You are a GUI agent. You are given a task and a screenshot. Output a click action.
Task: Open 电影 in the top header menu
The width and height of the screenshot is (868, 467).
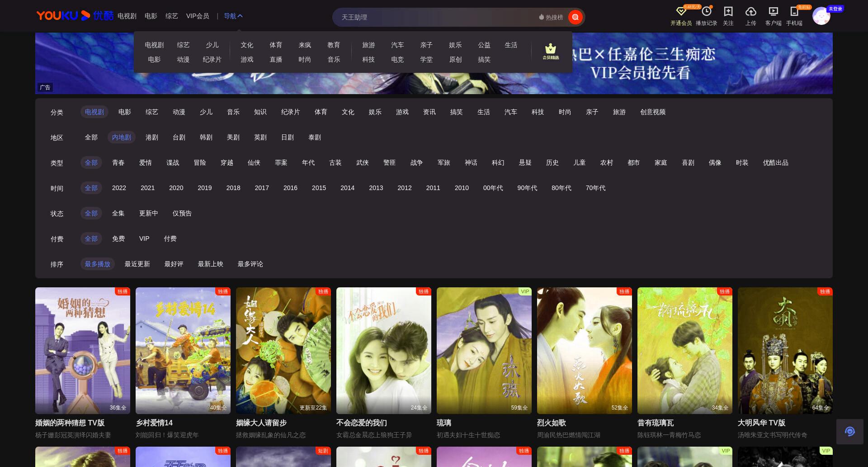point(151,16)
